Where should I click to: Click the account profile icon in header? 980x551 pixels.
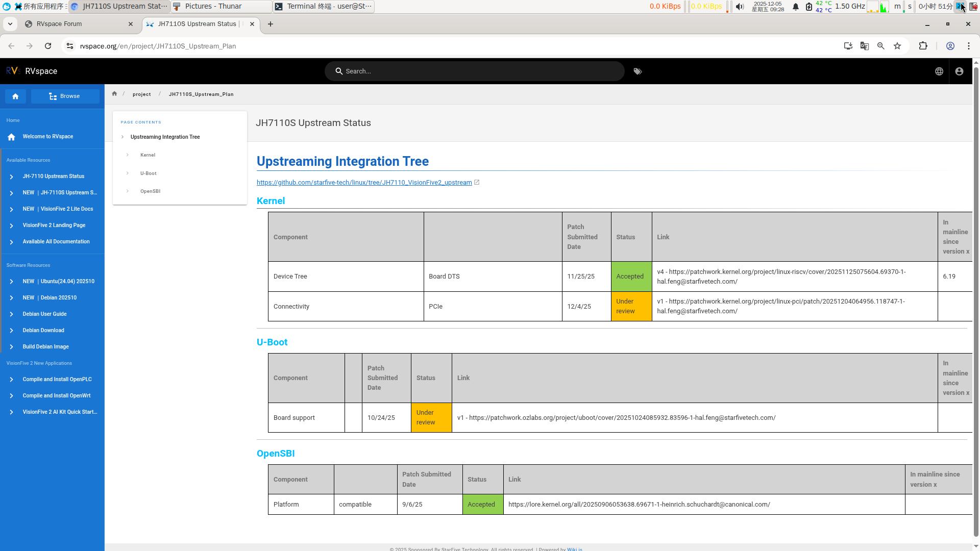959,71
